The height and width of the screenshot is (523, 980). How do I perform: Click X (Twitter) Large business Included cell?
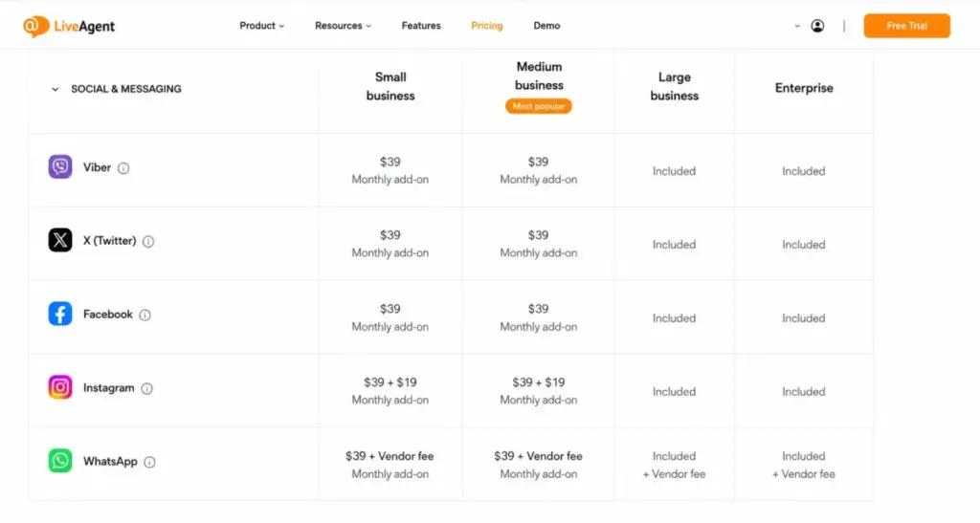click(x=675, y=245)
